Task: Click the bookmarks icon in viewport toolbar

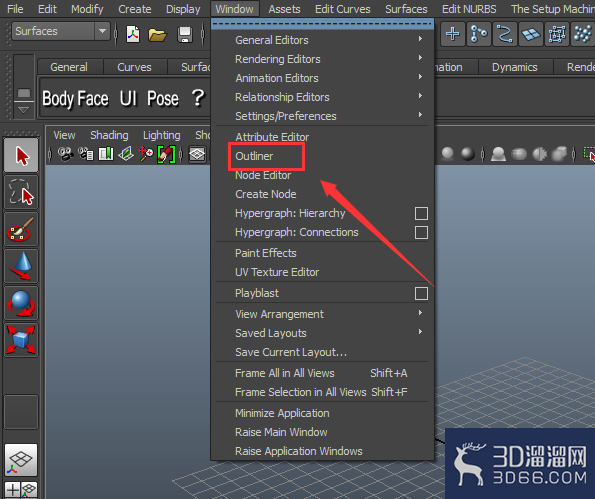Action: click(x=106, y=154)
